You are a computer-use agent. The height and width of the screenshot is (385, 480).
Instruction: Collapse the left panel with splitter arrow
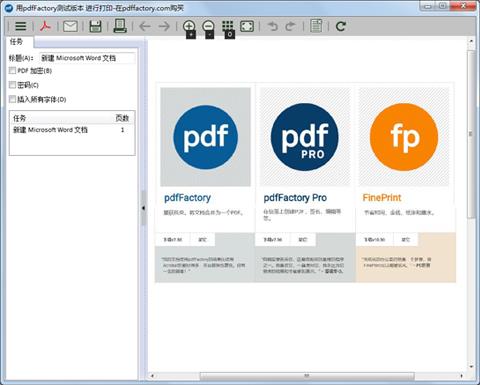(x=143, y=208)
